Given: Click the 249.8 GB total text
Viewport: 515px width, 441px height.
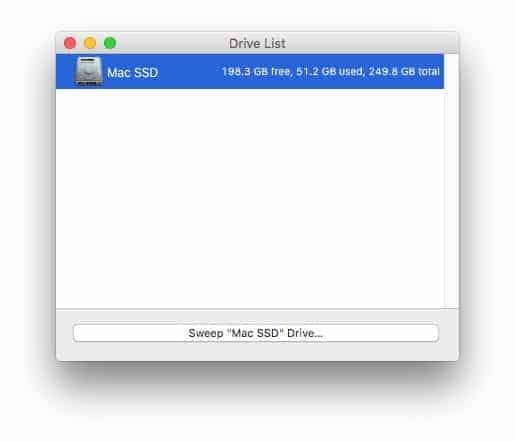Looking at the screenshot, I should (x=404, y=72).
